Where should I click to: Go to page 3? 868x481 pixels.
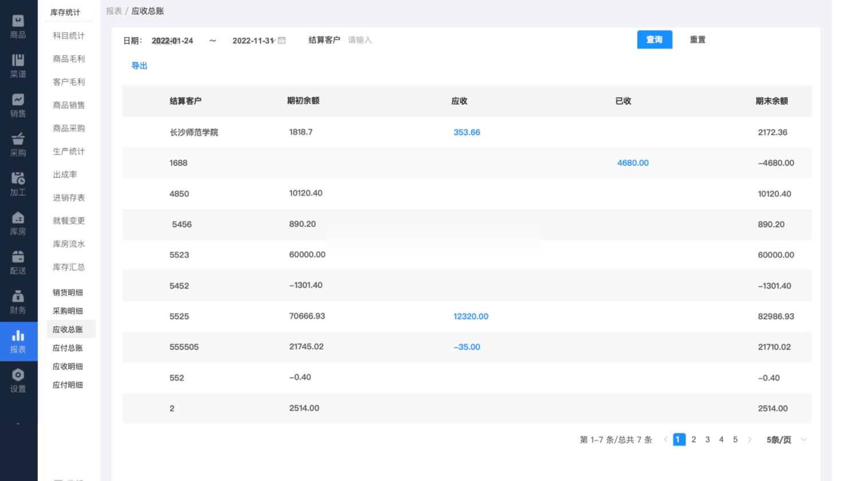tap(708, 440)
